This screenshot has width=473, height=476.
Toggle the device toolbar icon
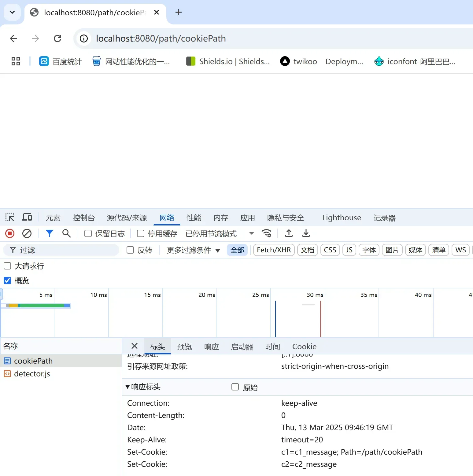(x=27, y=218)
